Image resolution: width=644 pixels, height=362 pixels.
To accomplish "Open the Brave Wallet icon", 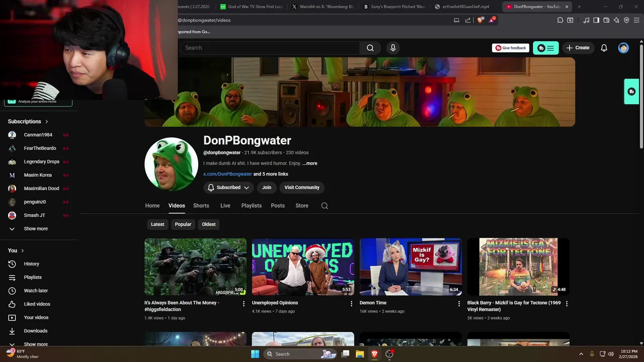I will point(606,20).
